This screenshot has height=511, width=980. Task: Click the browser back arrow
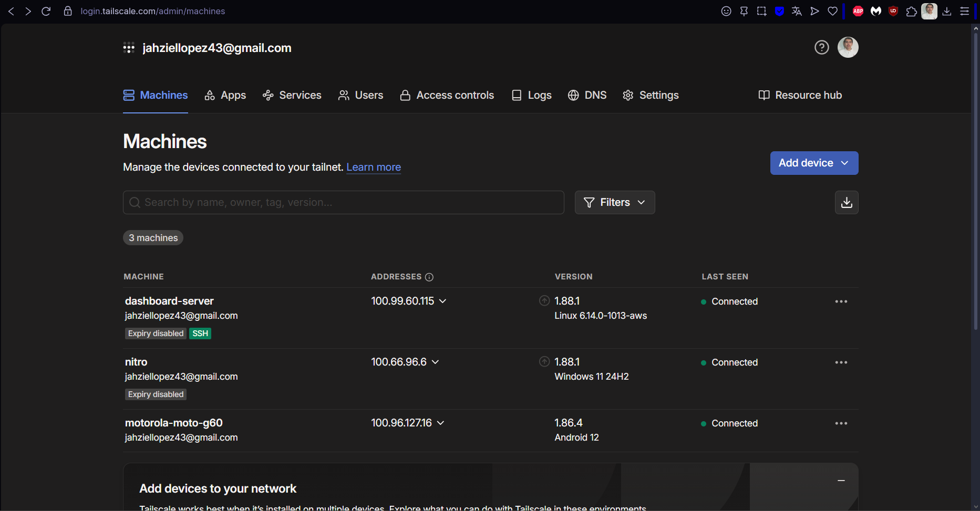(11, 11)
